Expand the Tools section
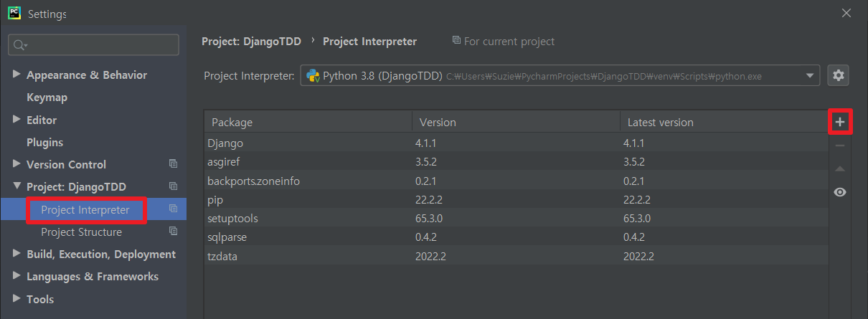The width and height of the screenshot is (868, 319). pyautogui.click(x=16, y=299)
